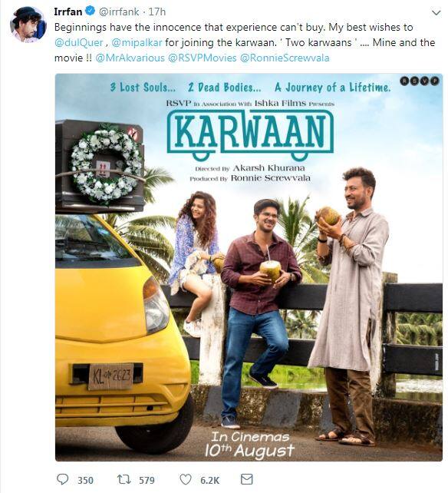Click the blue verified badge next to Irrfan

pyautogui.click(x=91, y=12)
